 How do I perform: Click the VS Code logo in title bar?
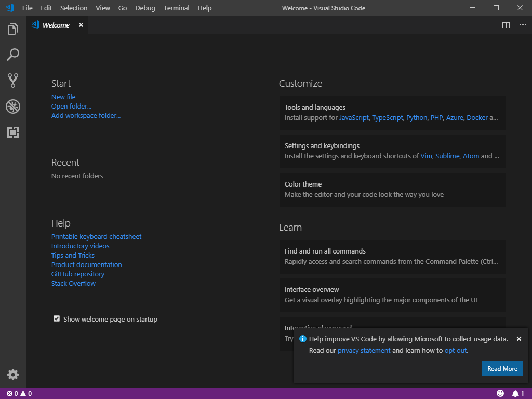[9, 8]
